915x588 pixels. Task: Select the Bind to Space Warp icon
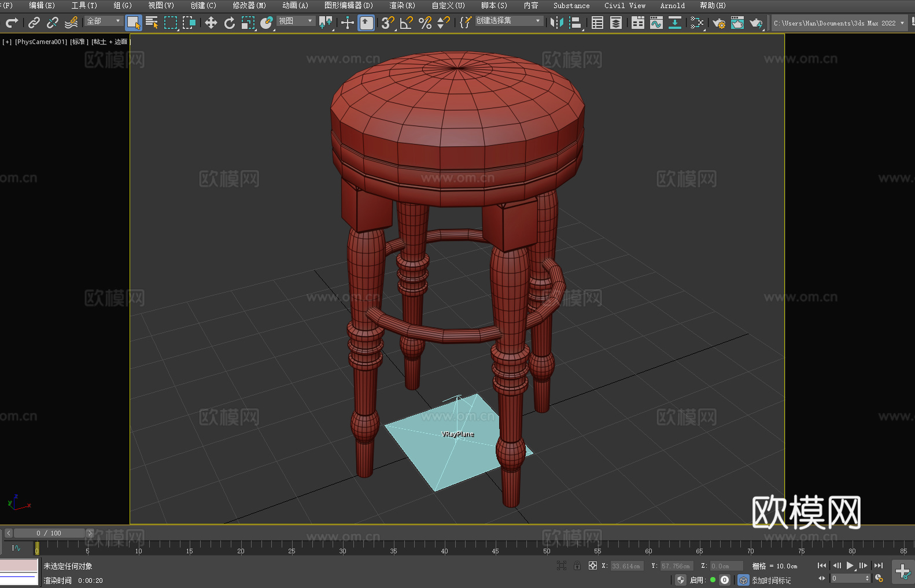click(x=71, y=23)
